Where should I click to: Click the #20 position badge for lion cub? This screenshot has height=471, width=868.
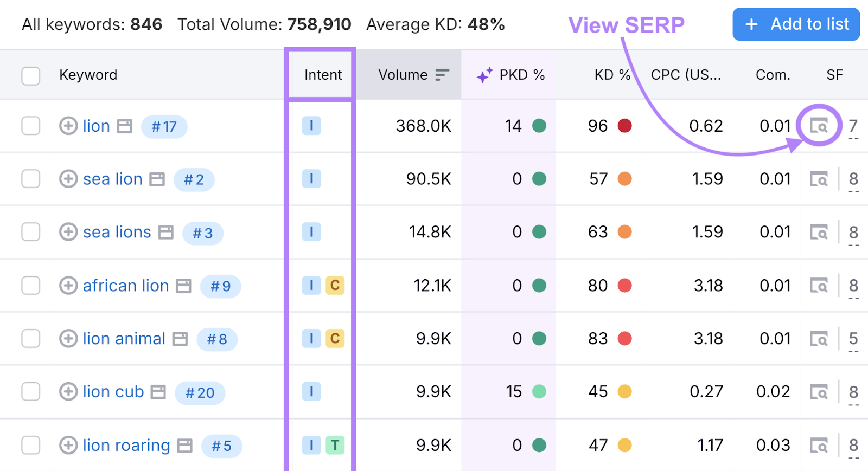click(x=200, y=392)
